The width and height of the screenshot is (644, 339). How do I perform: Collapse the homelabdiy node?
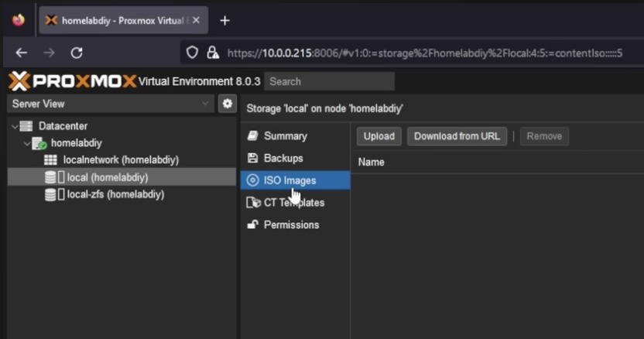click(x=27, y=143)
